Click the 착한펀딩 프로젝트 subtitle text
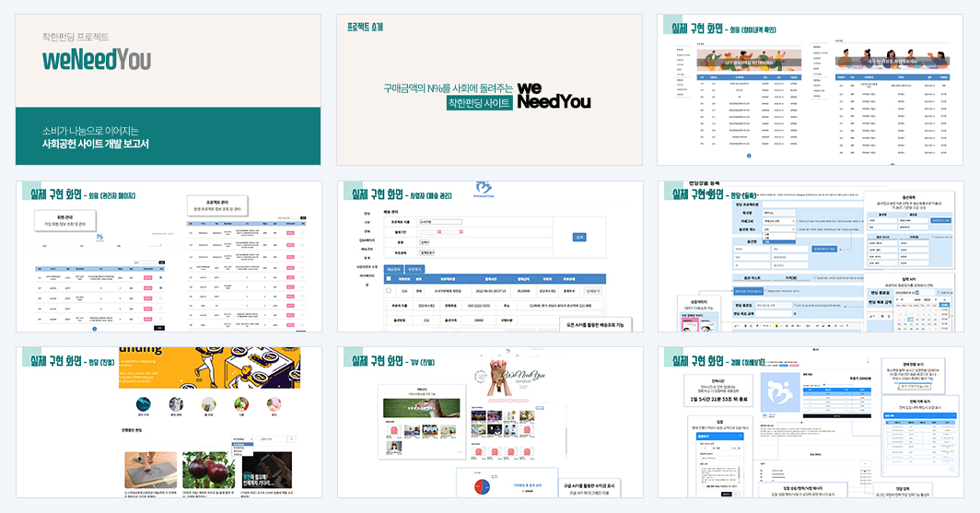The height and width of the screenshot is (513, 980). [76, 37]
